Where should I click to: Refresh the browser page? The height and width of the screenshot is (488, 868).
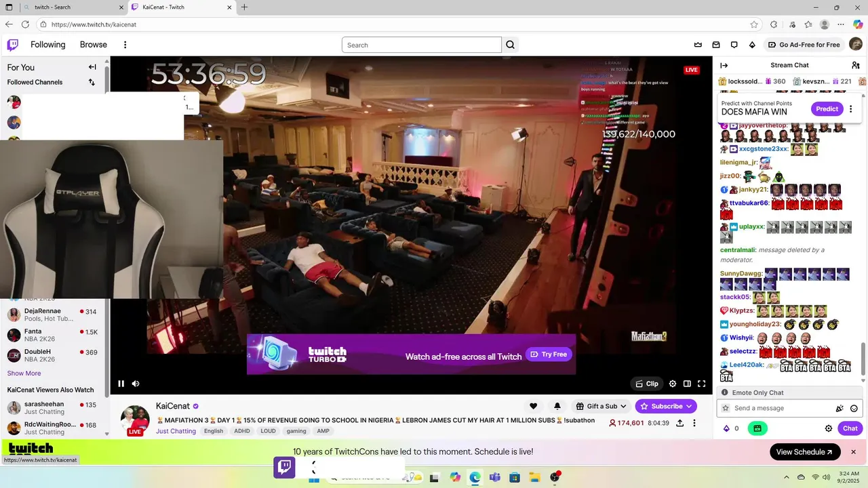click(x=25, y=24)
